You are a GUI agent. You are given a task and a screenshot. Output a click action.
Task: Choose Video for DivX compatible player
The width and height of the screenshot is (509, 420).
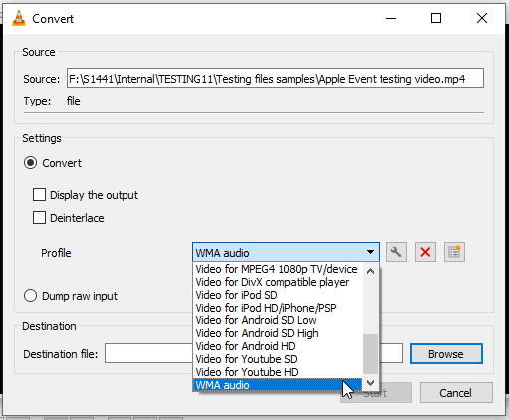277,282
